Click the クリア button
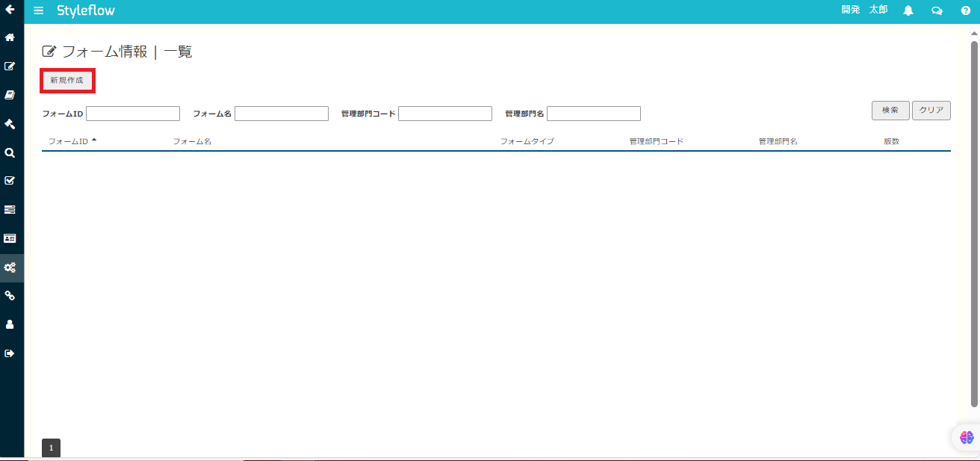Screen dimensions: 980x461 (931, 111)
